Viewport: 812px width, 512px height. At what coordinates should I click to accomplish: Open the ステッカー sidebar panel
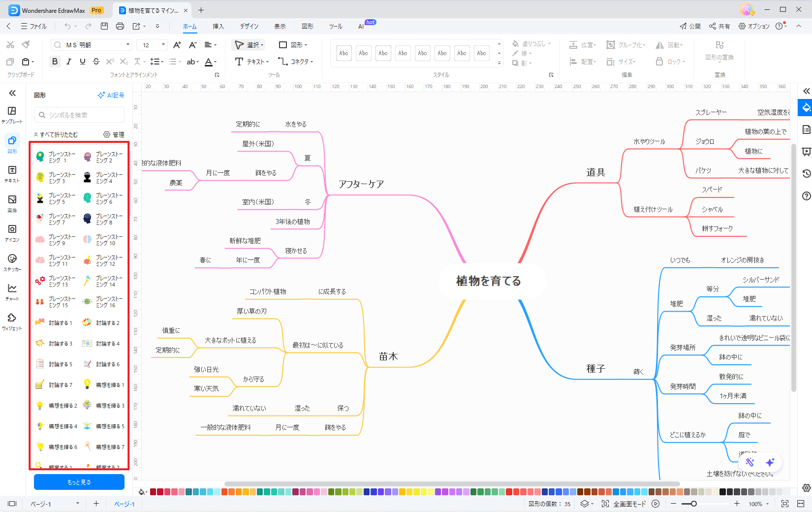[x=12, y=262]
